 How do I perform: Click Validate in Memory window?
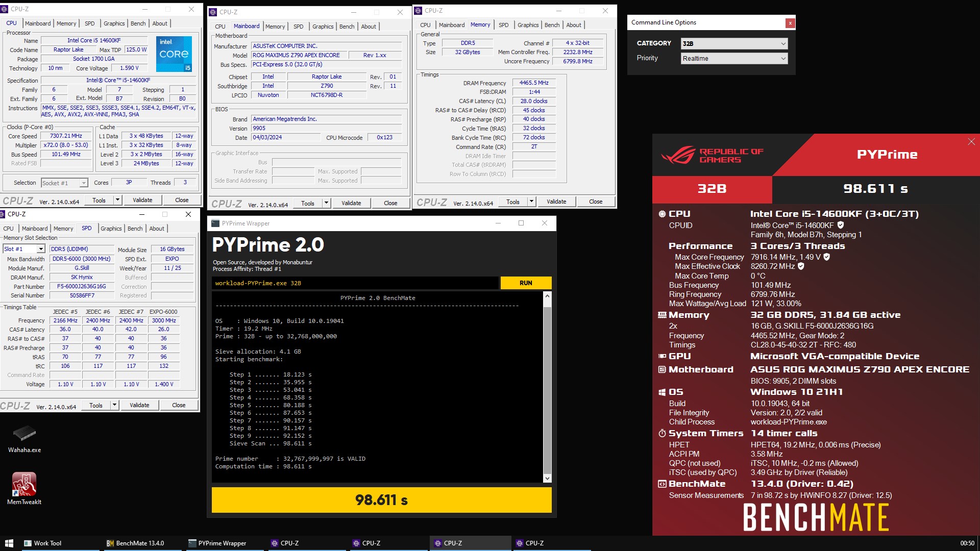click(556, 202)
